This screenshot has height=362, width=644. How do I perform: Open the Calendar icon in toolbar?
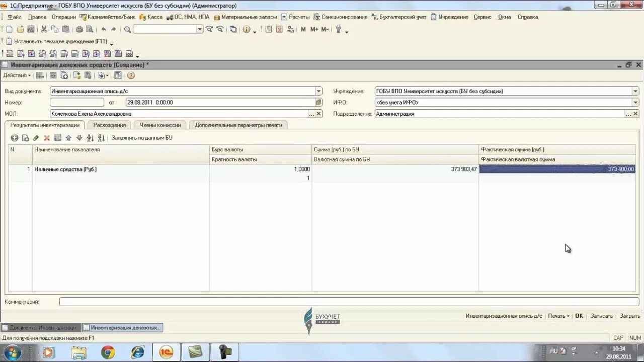pyautogui.click(x=279, y=30)
